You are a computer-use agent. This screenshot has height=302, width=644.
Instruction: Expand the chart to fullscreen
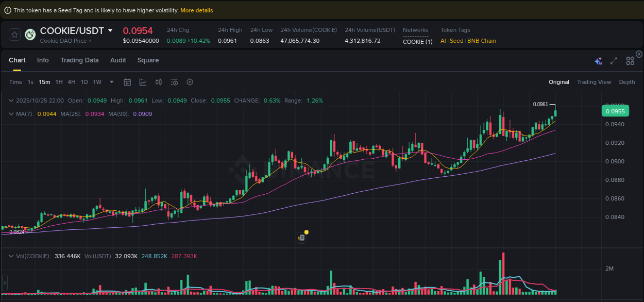(614, 60)
